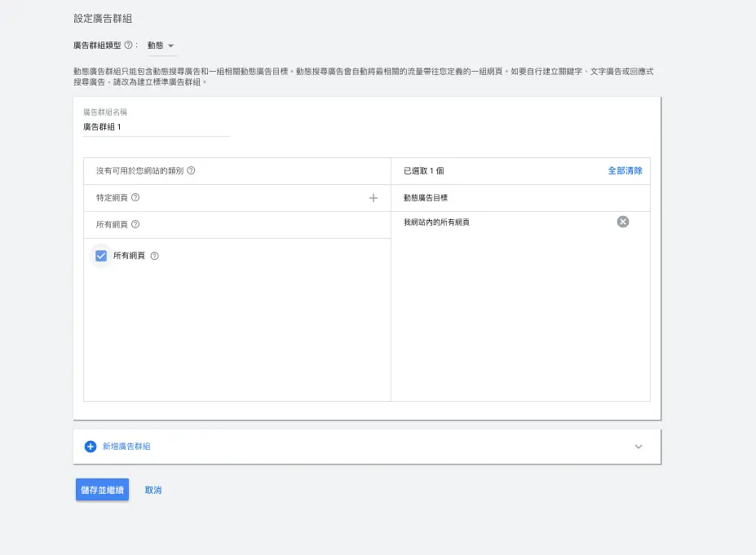Click 全部清除 link

(625, 170)
